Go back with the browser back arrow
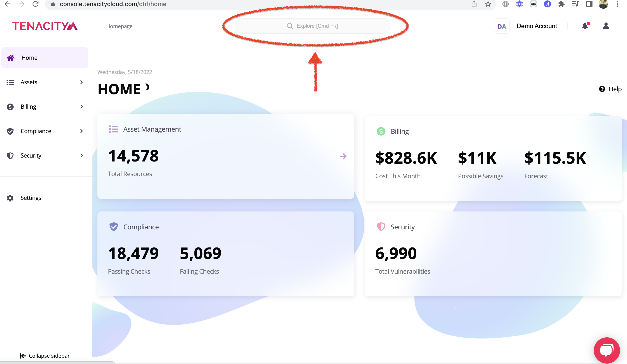Image resolution: width=627 pixels, height=364 pixels. [7, 4]
